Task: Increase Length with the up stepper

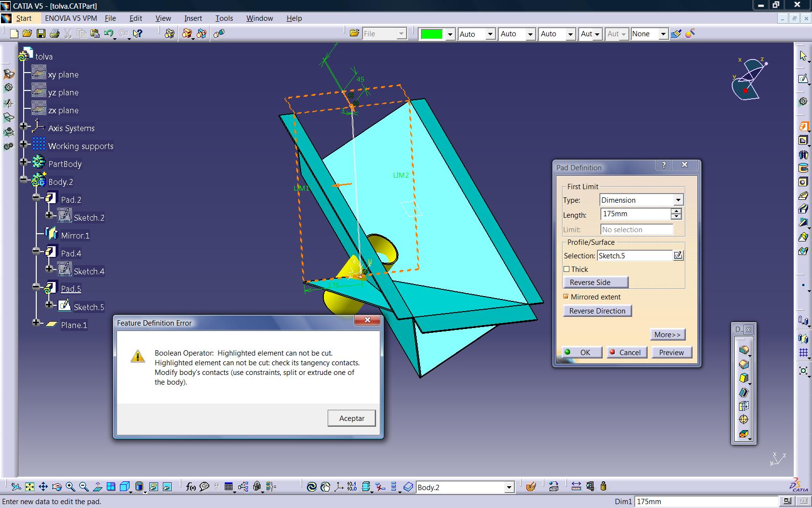Action: click(677, 211)
